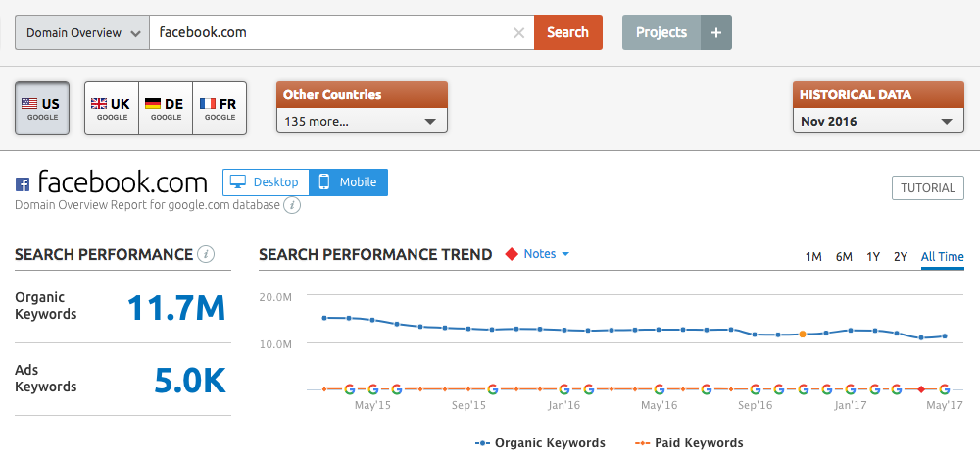Click the 10.0M axis label

[275, 344]
